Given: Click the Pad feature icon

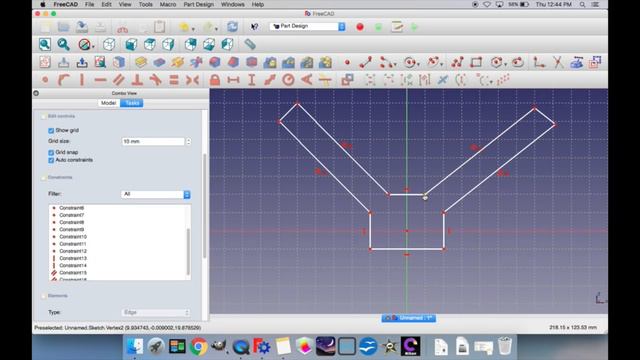Looking at the screenshot, I should click(x=141, y=62).
